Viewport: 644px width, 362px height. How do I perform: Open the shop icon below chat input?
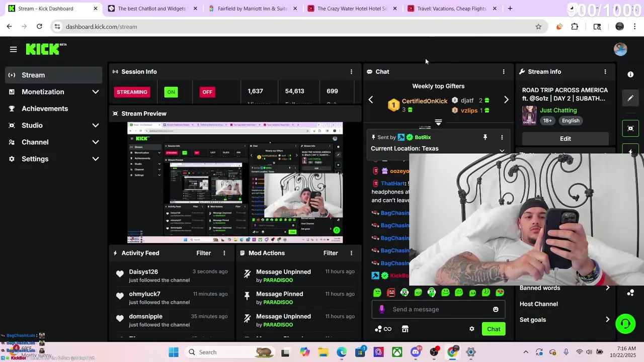tap(405, 329)
